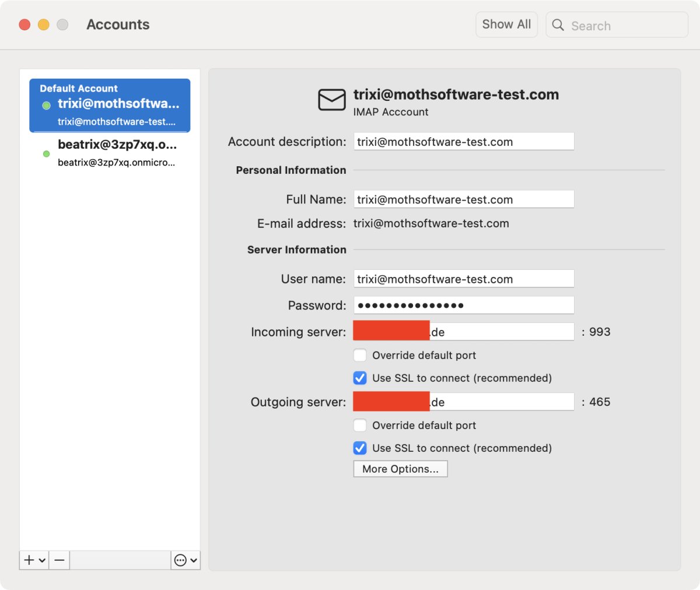
Task: Open the ellipsis actions menu icon
Action: (180, 560)
